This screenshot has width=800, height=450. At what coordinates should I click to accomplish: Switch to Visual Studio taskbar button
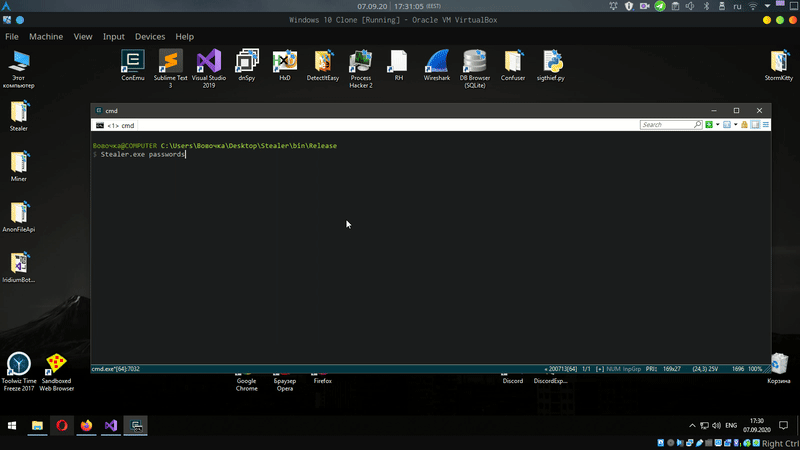(x=111, y=426)
